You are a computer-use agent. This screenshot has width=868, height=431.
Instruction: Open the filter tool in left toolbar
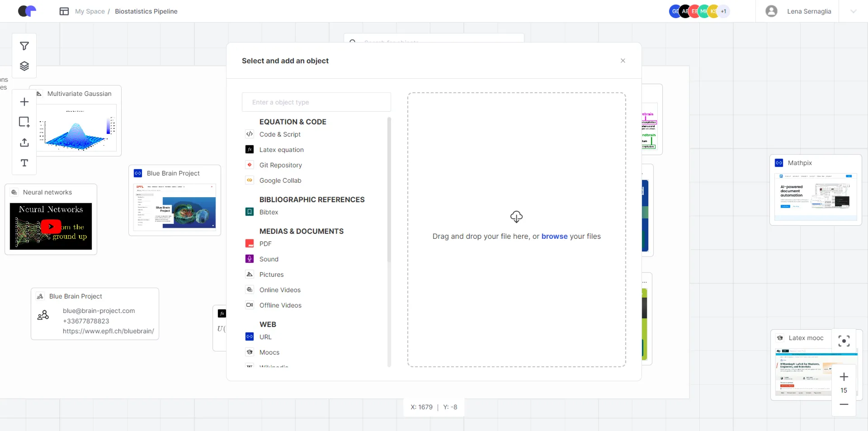click(24, 46)
